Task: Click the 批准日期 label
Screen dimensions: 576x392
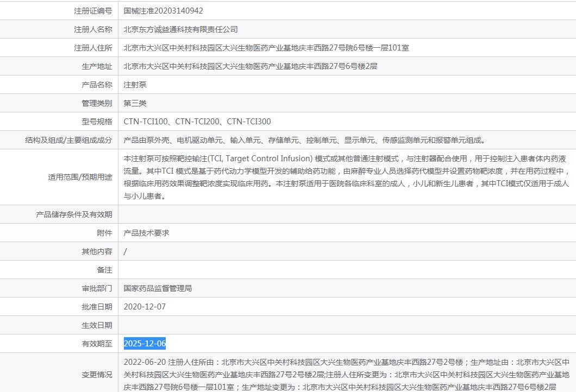Action: (x=97, y=307)
